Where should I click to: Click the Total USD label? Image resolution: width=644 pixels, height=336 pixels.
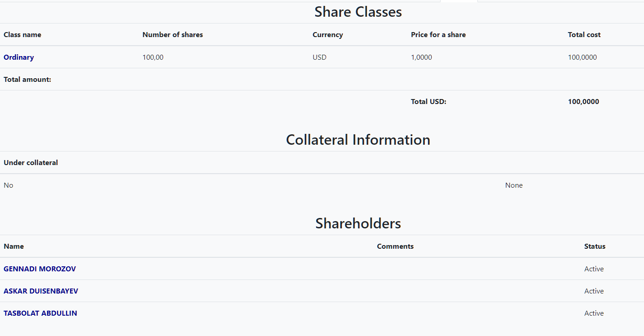click(428, 102)
